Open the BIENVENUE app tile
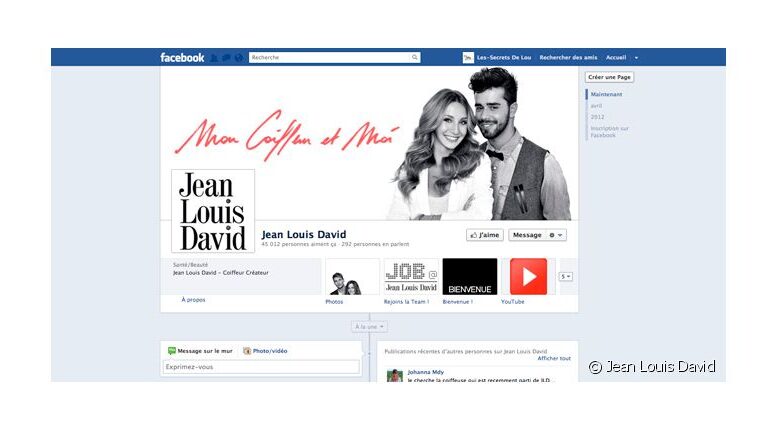Screen dimensions: 775x430 [x=470, y=277]
